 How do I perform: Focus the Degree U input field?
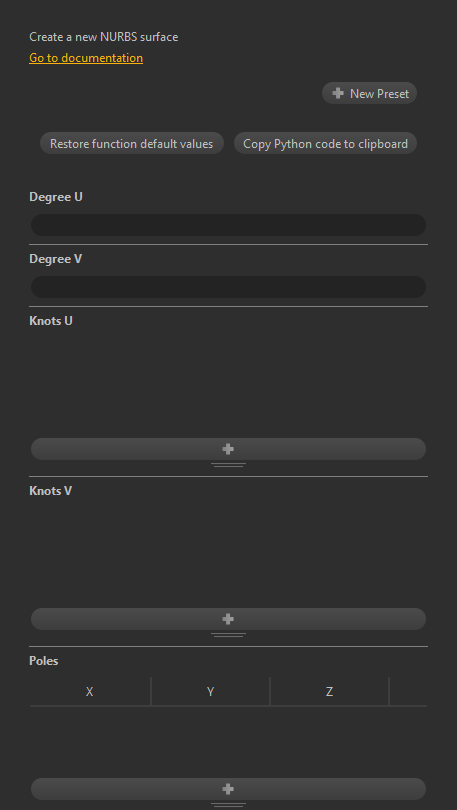(228, 225)
